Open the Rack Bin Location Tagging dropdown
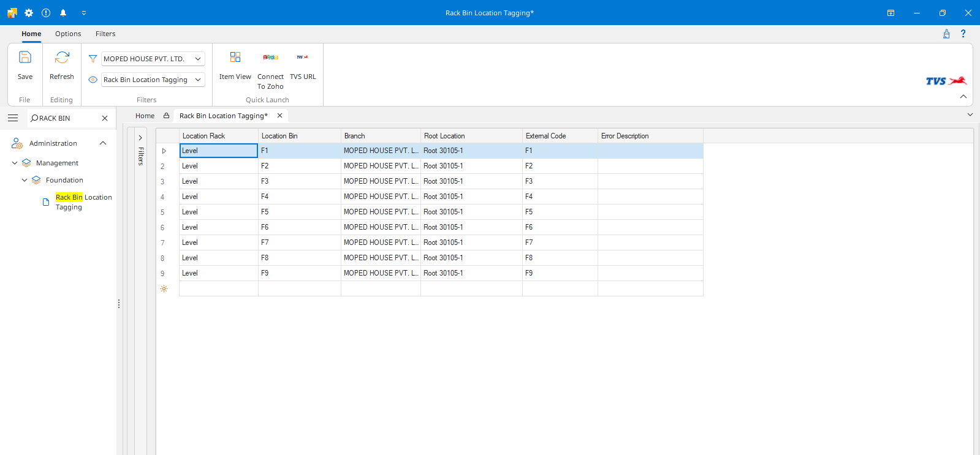This screenshot has height=455, width=980. coord(198,80)
